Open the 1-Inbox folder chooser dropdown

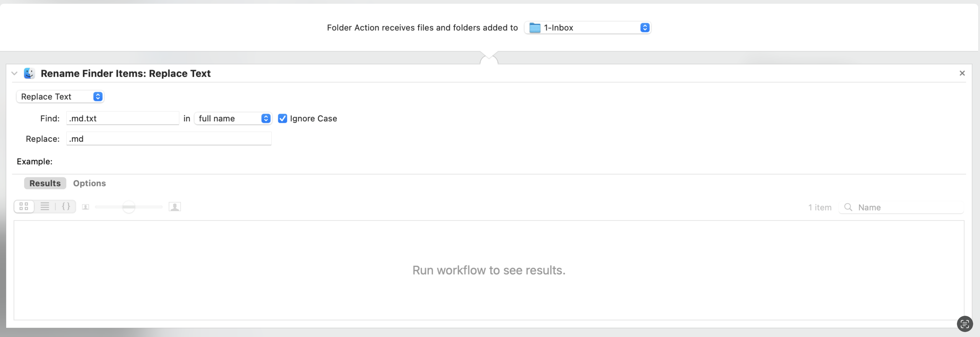[587, 27]
